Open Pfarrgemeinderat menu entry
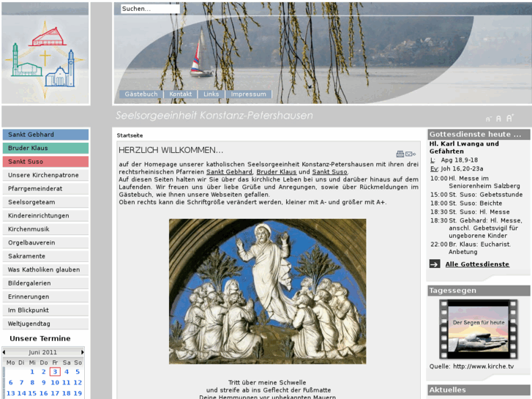The width and height of the screenshot is (532, 399). [45, 188]
